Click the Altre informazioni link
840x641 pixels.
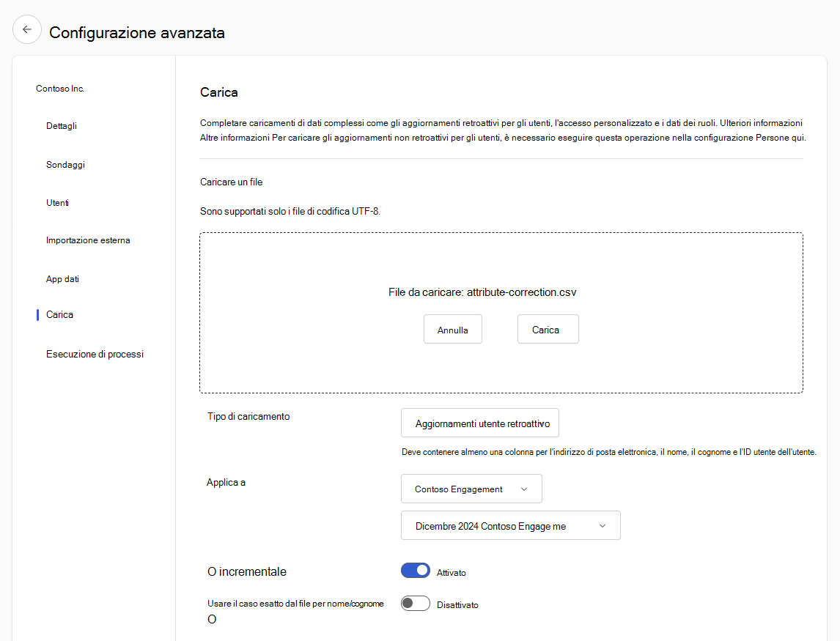(x=235, y=138)
